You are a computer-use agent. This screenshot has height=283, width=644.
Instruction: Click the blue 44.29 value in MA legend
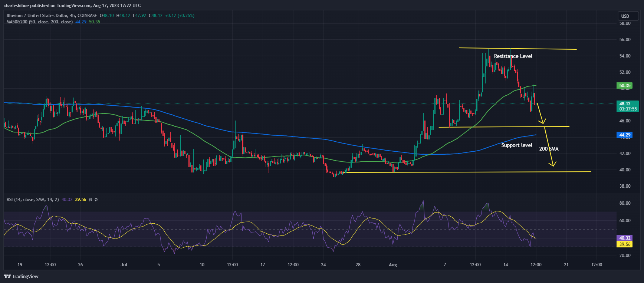click(x=81, y=22)
